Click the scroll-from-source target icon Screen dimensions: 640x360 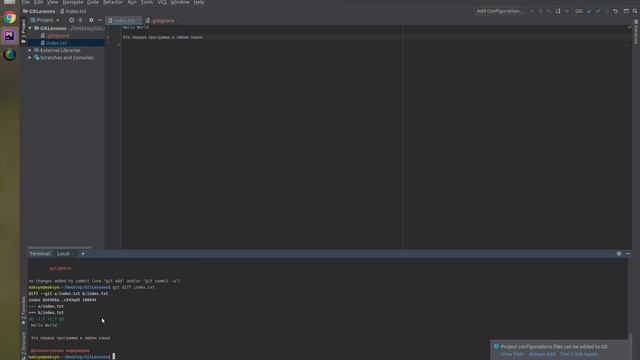[71, 20]
